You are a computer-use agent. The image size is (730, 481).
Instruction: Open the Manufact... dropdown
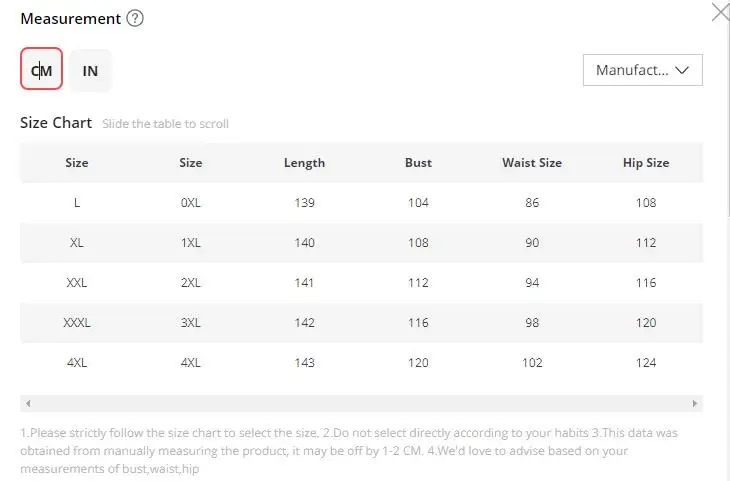click(642, 70)
